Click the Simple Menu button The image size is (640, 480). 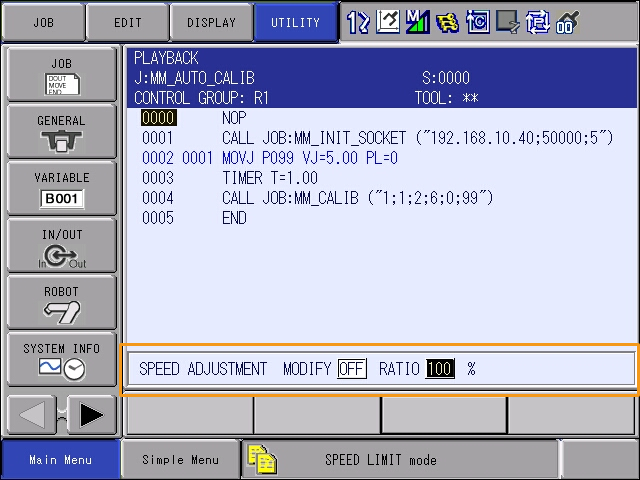coord(180,460)
